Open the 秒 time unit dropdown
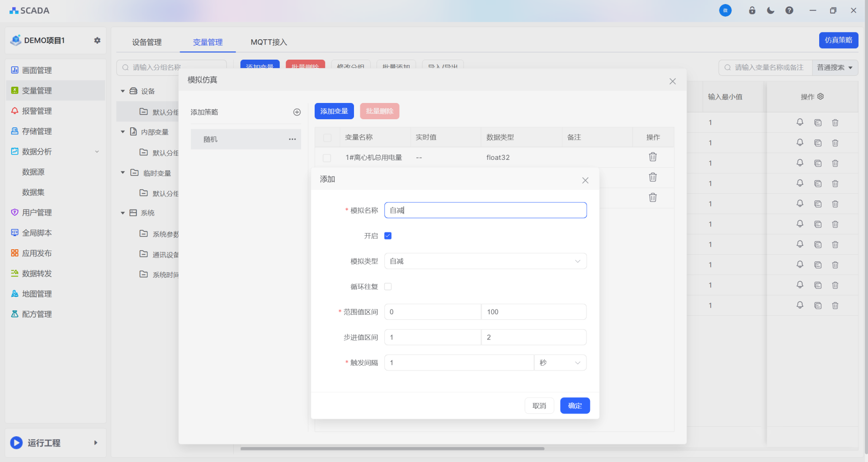The image size is (868, 462). point(560,363)
